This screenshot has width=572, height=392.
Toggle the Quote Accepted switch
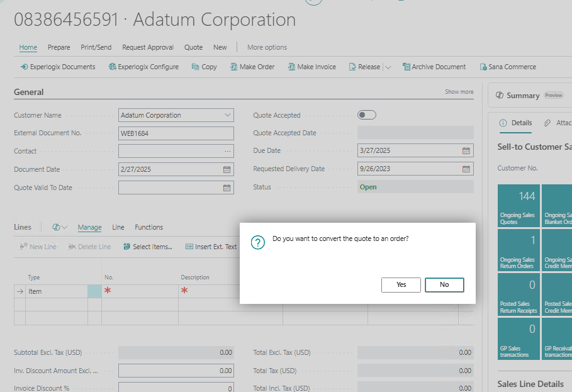click(367, 115)
